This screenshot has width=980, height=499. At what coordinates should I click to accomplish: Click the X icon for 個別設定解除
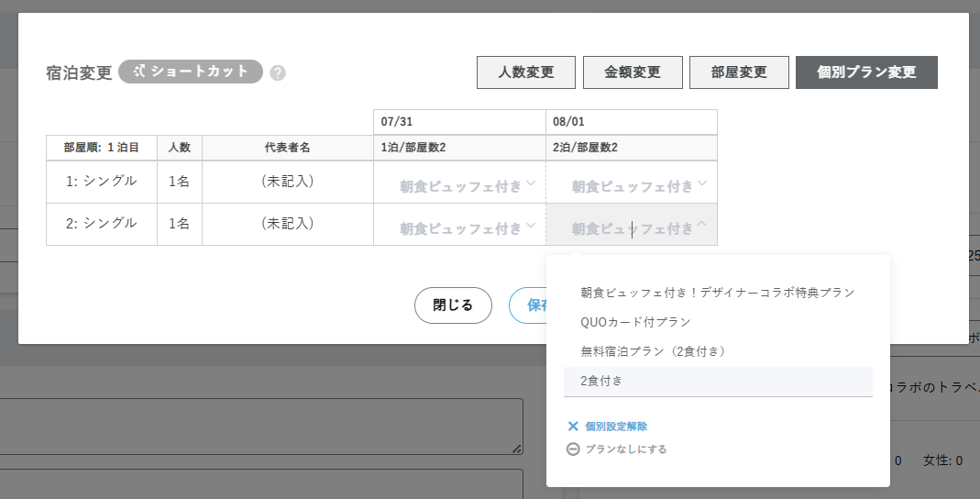(x=573, y=427)
